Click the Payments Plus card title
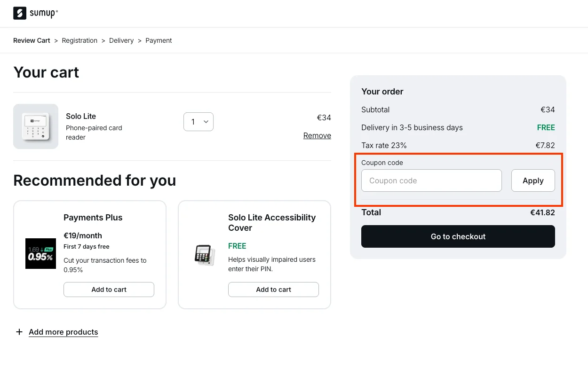Image resolution: width=588 pixels, height=384 pixels. [93, 218]
